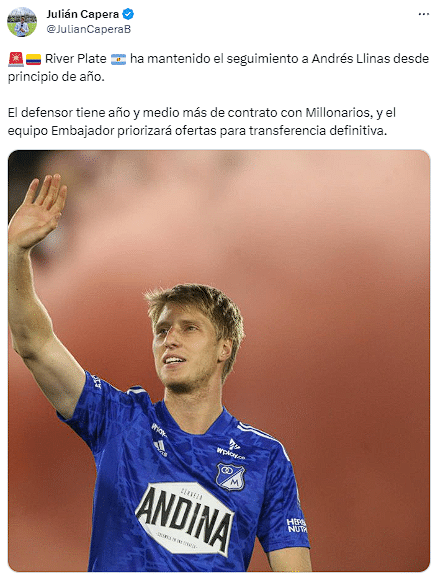The image size is (442, 580).
Task: Click the paragraph about Millonarios contract
Action: [202, 122]
